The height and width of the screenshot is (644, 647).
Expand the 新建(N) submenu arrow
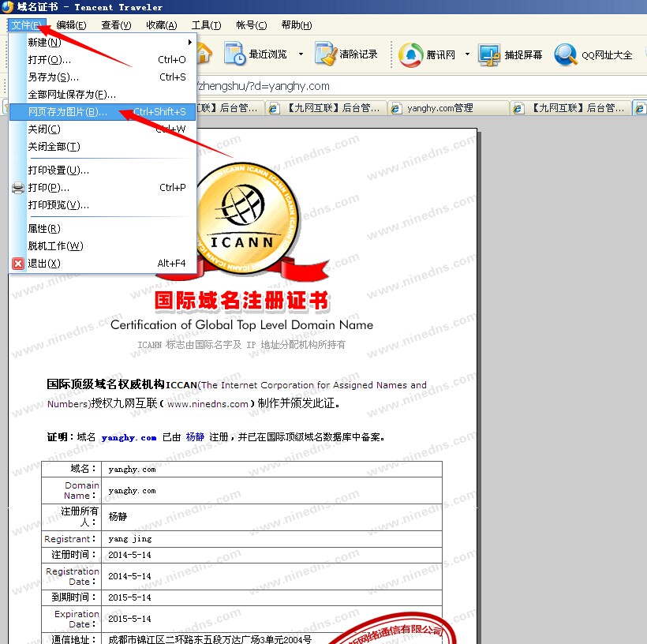pyautogui.click(x=190, y=42)
